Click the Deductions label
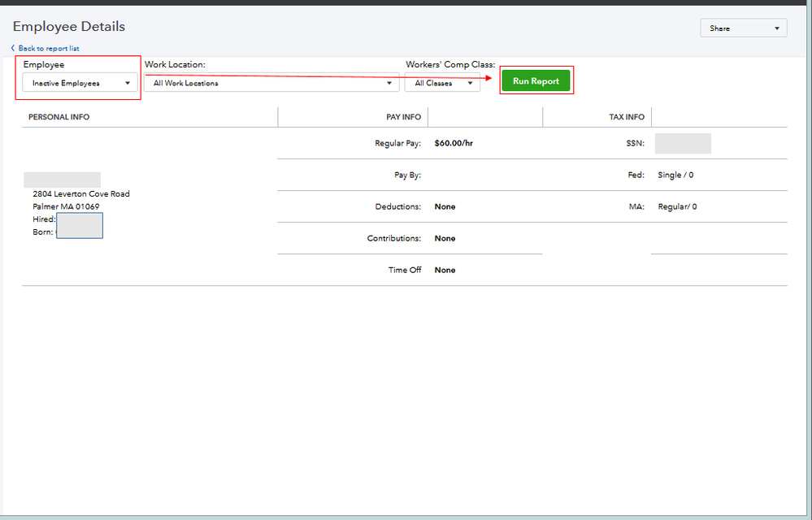The height and width of the screenshot is (520, 812). click(398, 206)
